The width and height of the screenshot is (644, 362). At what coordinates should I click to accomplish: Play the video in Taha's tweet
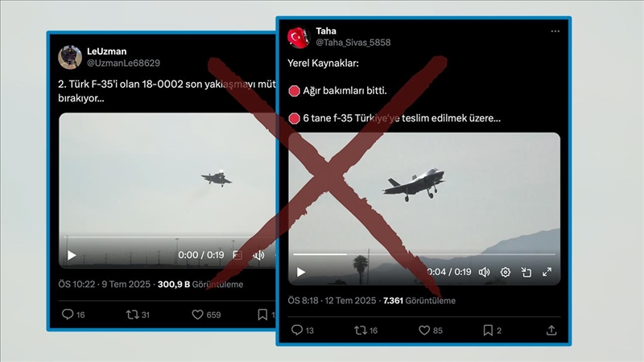click(301, 272)
